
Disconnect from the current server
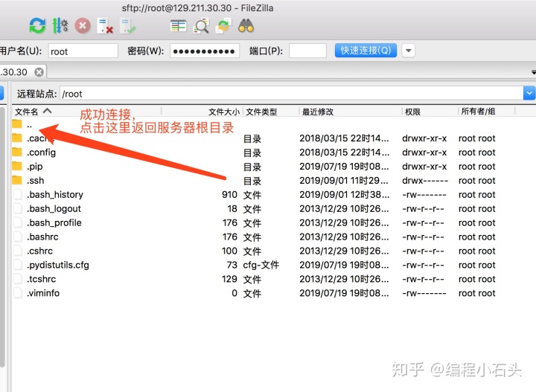(105, 26)
